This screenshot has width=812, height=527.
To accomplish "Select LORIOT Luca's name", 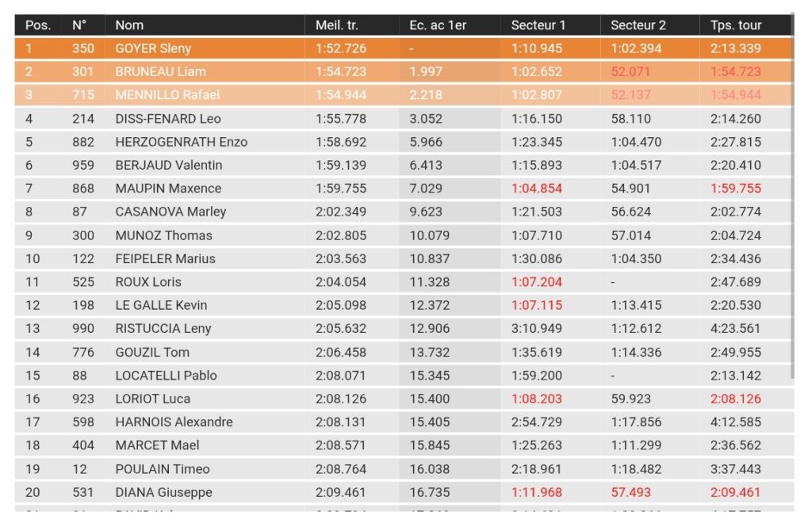I will pos(153,399).
